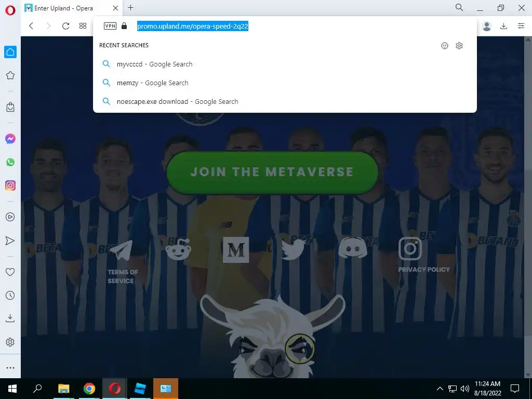Go back to previous page
532x399 pixels.
coord(31,26)
